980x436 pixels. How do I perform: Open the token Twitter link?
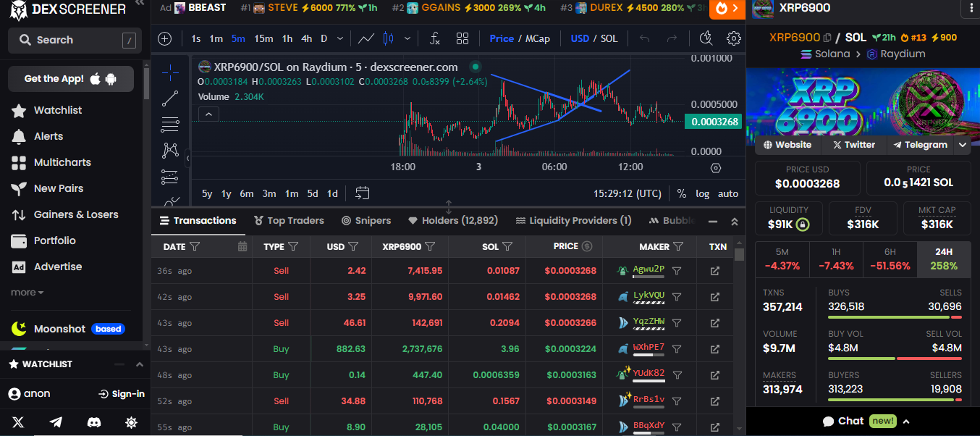pyautogui.click(x=853, y=145)
